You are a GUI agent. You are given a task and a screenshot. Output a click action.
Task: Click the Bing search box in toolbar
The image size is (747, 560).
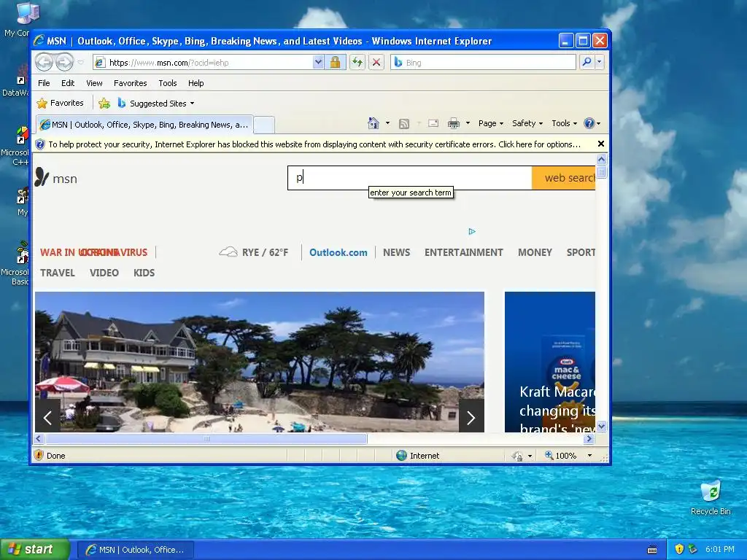pyautogui.click(x=483, y=63)
